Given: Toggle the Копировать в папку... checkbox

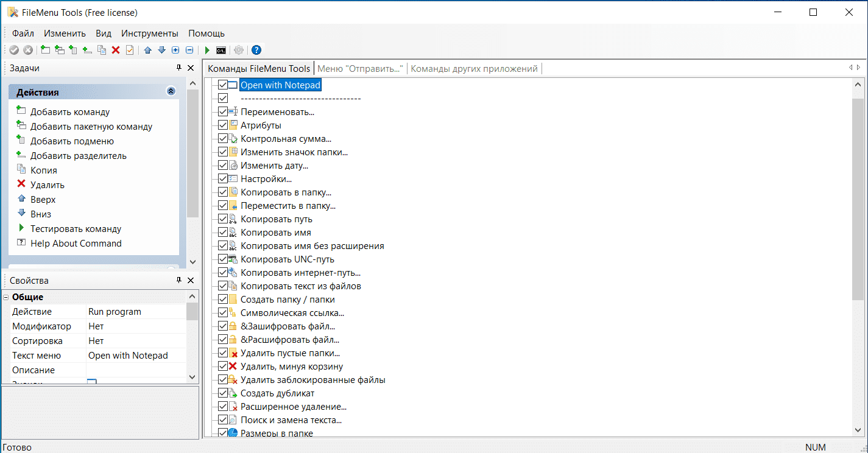Looking at the screenshot, I should pos(223,192).
